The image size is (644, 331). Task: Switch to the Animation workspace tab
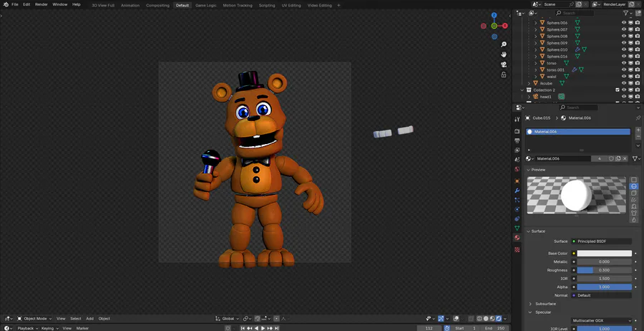tap(130, 5)
